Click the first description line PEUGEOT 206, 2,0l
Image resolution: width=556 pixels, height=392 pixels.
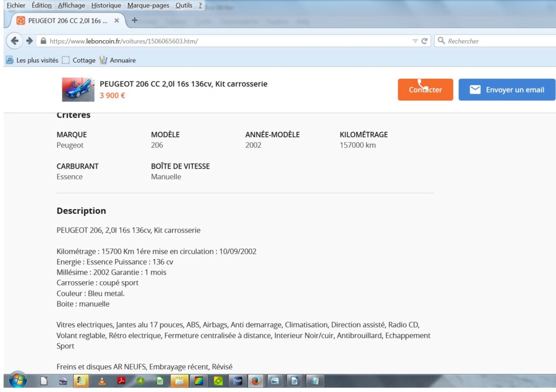point(128,230)
